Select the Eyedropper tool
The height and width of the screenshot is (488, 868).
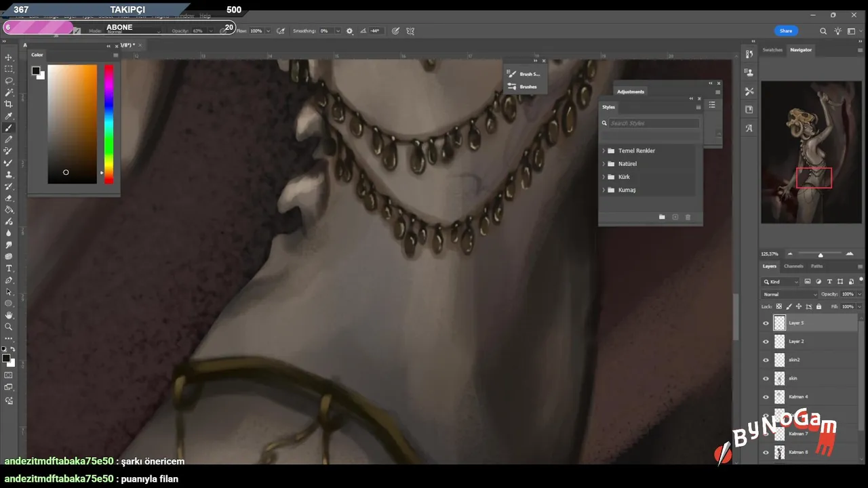coord(9,116)
